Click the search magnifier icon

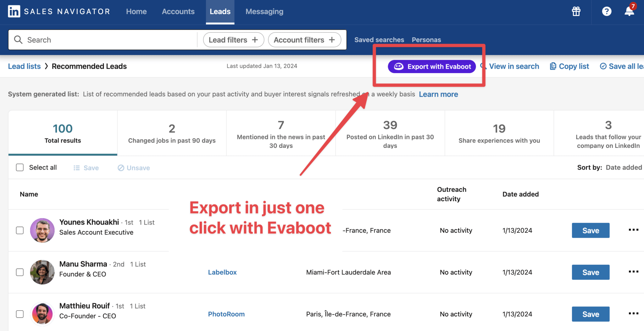click(x=18, y=40)
